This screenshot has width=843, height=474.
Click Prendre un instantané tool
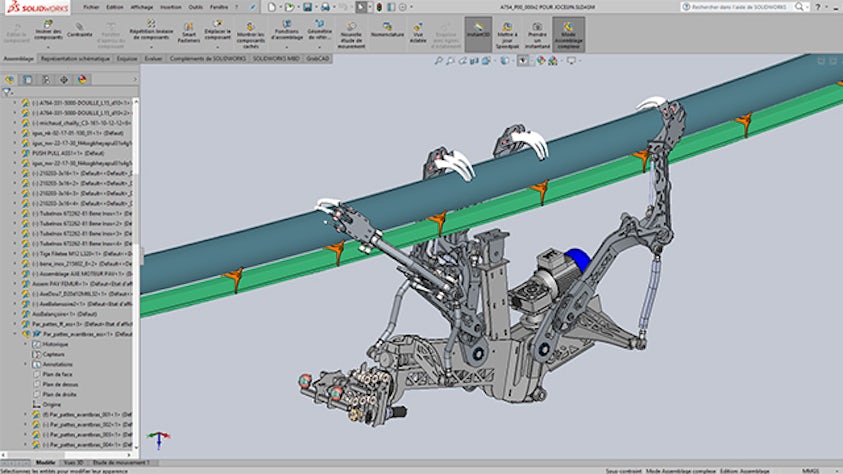537,35
